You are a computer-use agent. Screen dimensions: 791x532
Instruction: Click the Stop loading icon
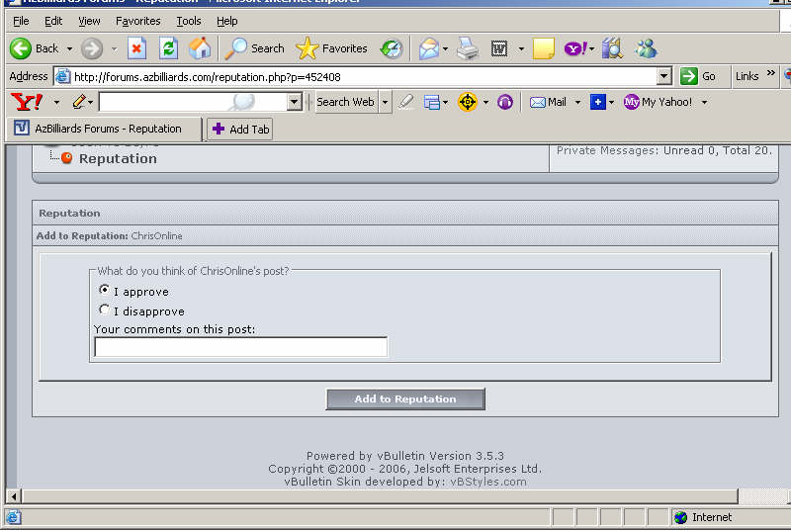pos(136,48)
